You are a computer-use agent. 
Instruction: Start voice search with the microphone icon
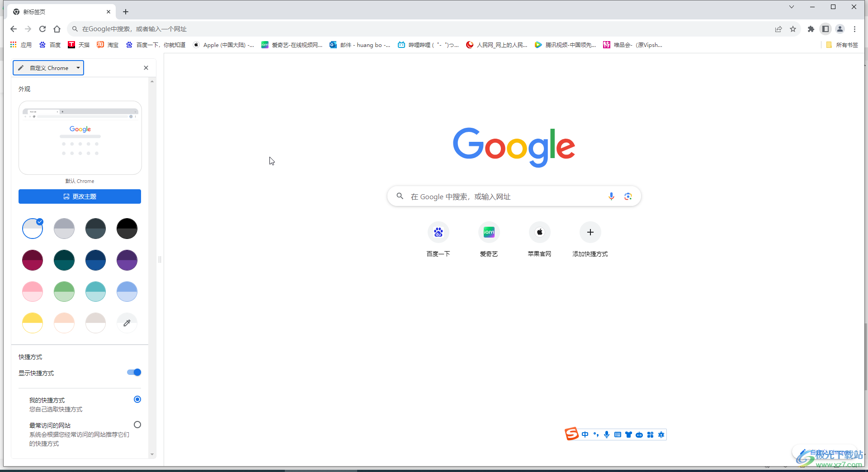(x=611, y=196)
